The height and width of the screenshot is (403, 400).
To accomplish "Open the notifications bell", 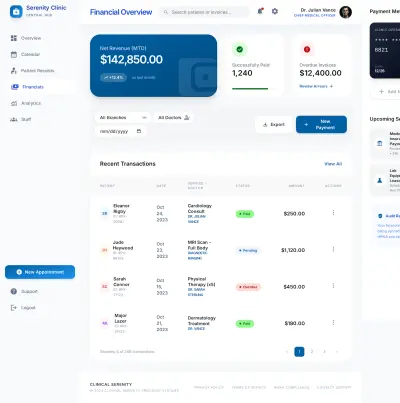I will (260, 11).
